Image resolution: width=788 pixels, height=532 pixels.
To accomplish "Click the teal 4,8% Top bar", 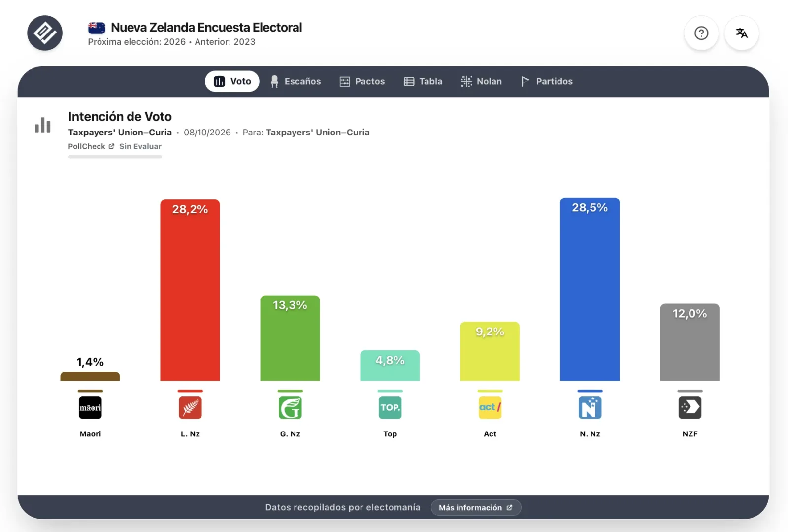I will [x=390, y=366].
